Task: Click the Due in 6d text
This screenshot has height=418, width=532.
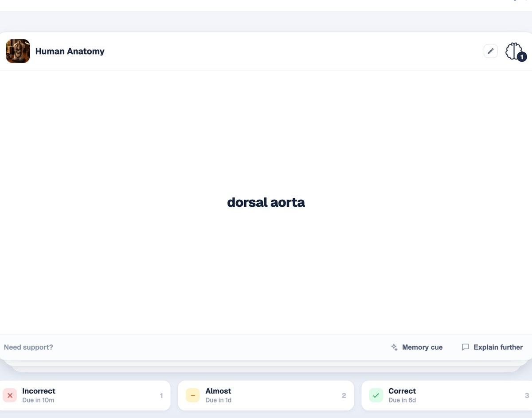Action: (402, 400)
